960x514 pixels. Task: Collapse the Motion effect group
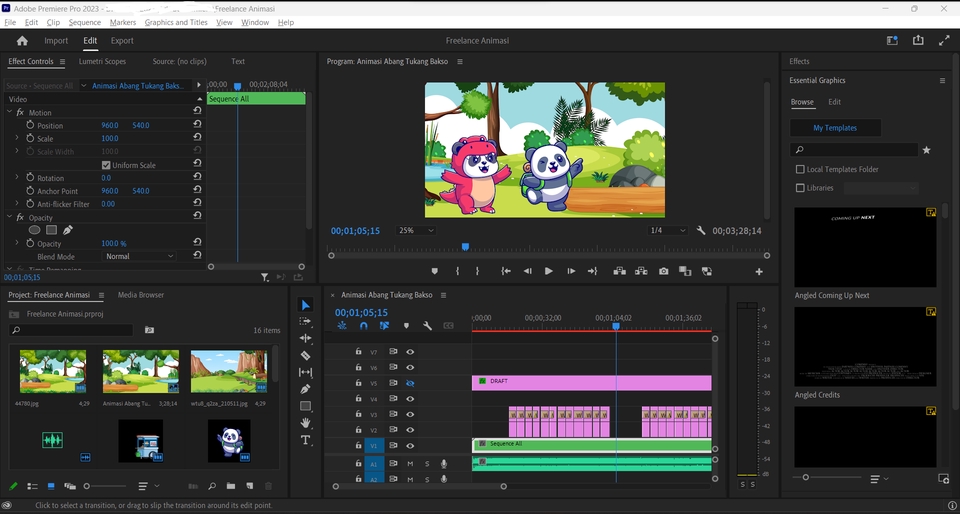coord(9,113)
